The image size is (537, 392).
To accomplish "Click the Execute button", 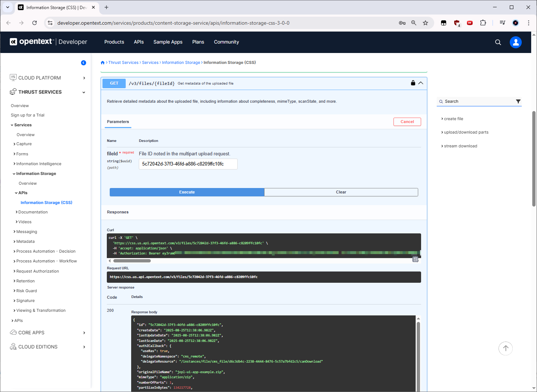I will [187, 192].
